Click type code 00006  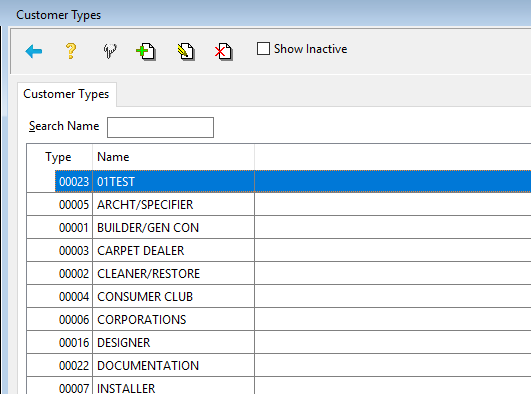pyautogui.click(x=74, y=320)
